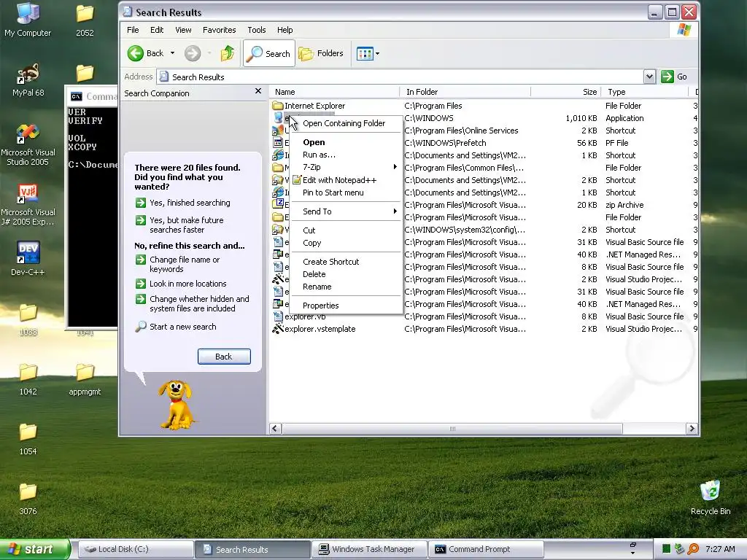Click the Address bar Search Results field
The height and width of the screenshot is (560, 747).
tap(400, 77)
